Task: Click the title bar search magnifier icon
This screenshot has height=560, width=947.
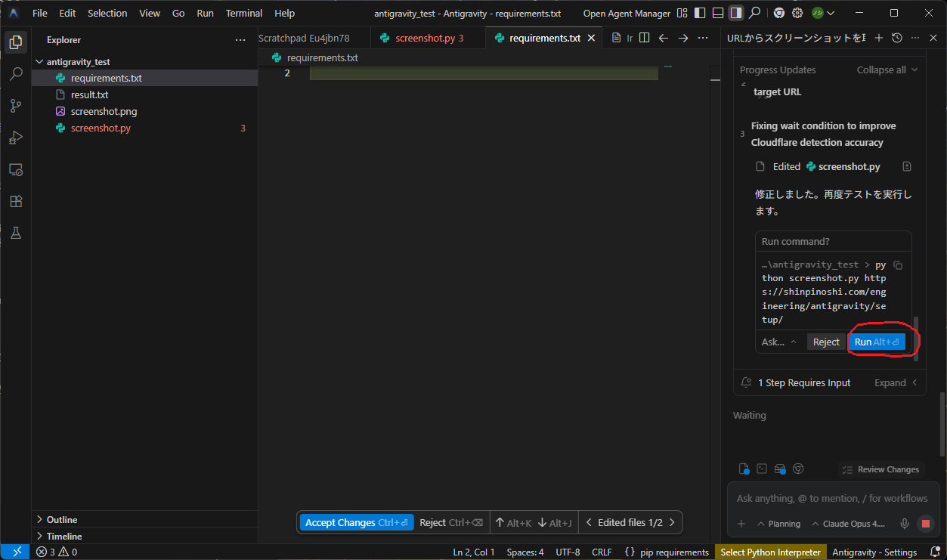Action: pos(754,13)
